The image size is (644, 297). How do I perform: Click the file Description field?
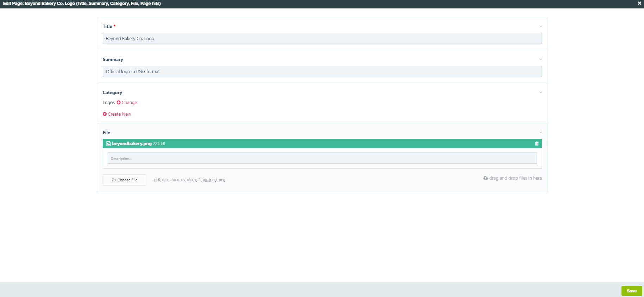click(322, 159)
